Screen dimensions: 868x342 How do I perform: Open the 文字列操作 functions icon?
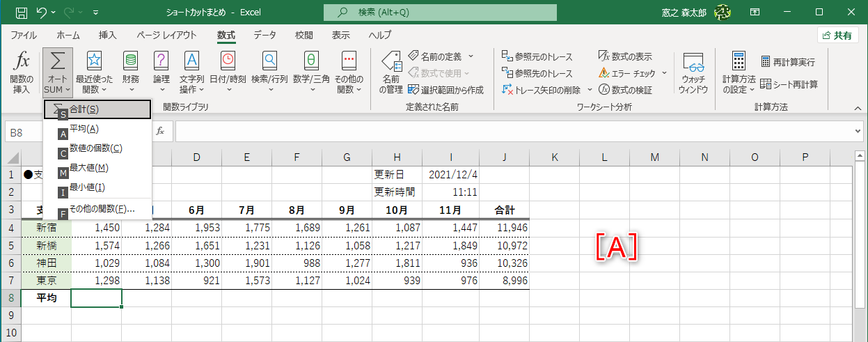coord(191,60)
